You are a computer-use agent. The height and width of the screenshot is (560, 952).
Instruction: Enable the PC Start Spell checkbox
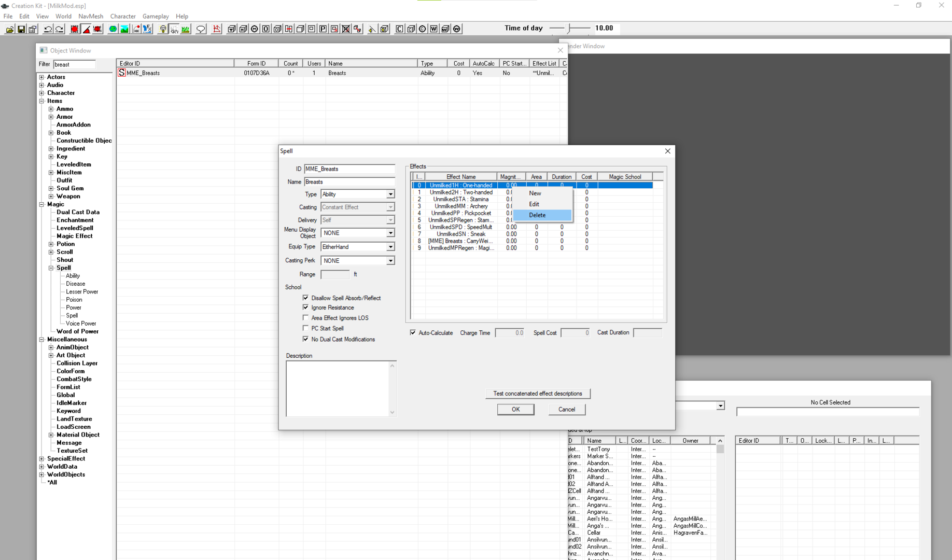305,328
